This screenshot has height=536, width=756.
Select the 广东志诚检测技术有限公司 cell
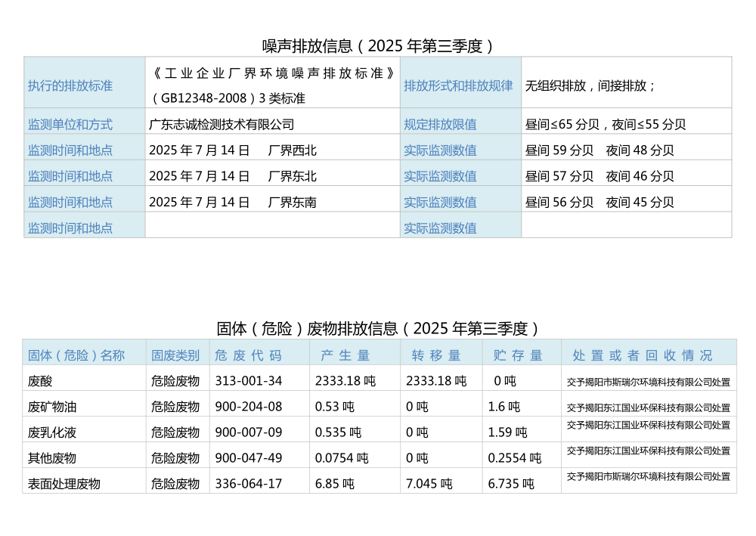click(222, 124)
